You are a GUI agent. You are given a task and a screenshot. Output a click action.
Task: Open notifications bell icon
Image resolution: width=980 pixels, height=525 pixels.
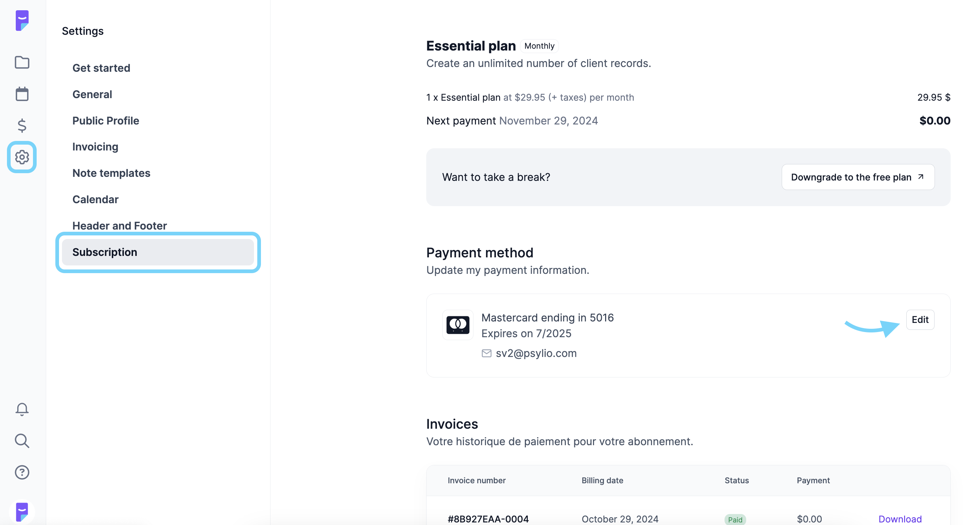tap(22, 409)
